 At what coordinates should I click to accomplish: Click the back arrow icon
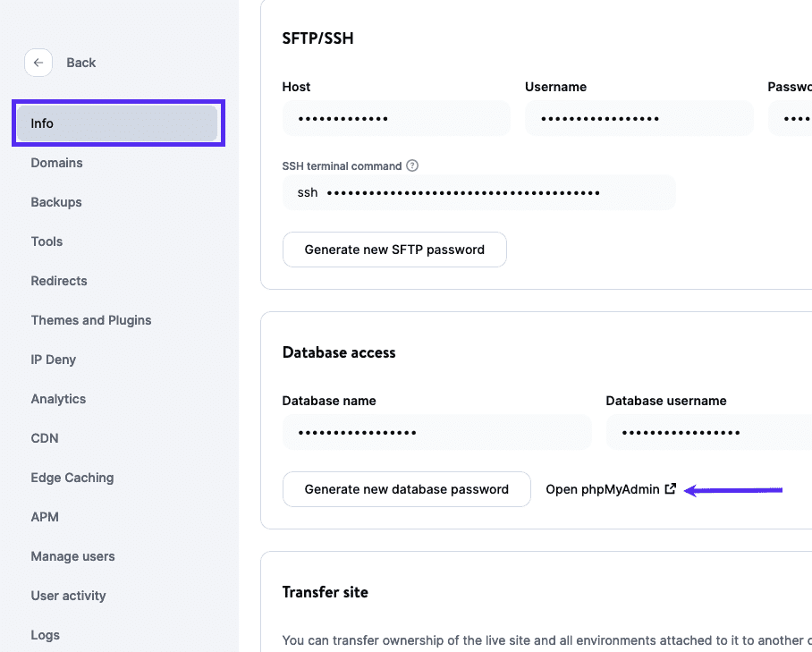click(x=38, y=63)
